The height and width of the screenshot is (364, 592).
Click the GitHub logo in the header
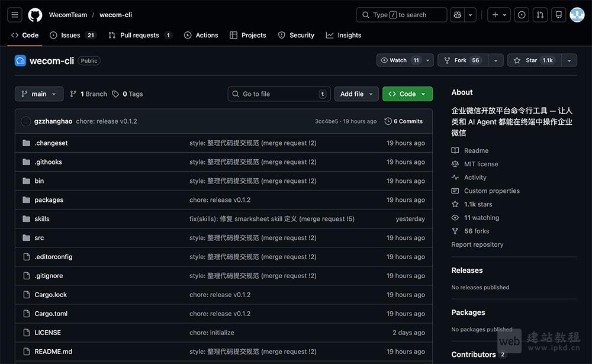click(35, 14)
